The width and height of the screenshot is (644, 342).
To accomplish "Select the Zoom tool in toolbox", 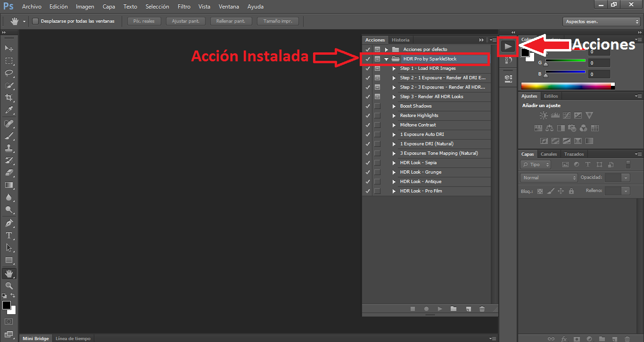I will [x=9, y=285].
